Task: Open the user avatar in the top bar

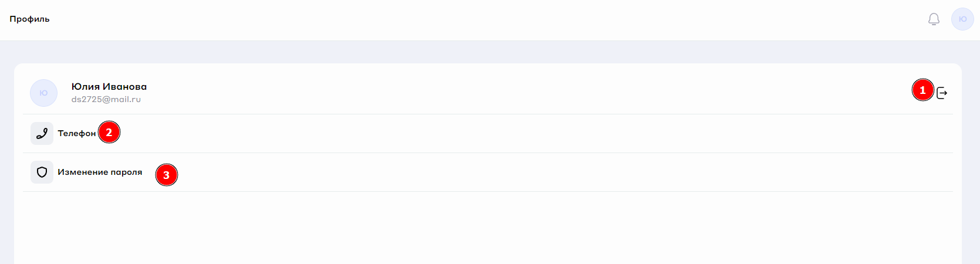Action: [962, 19]
